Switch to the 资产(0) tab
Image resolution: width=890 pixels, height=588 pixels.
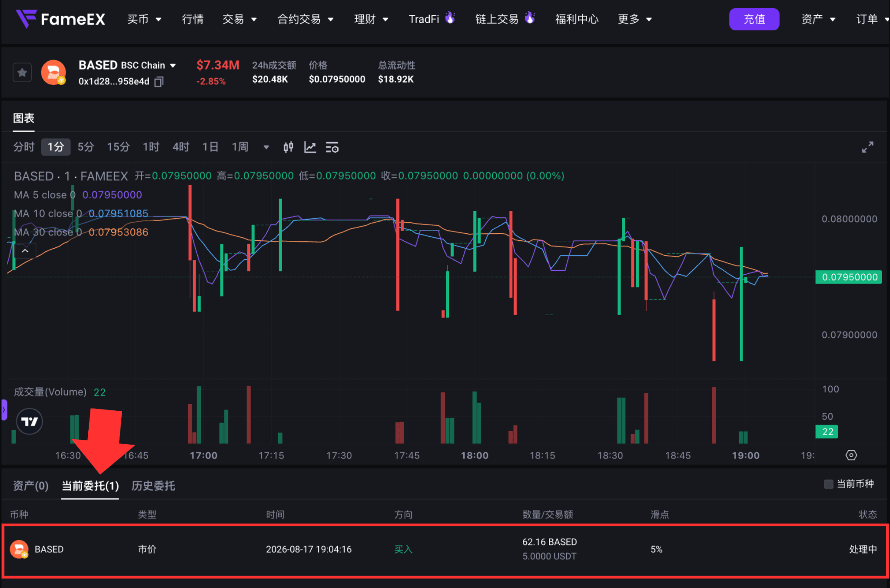(x=30, y=486)
